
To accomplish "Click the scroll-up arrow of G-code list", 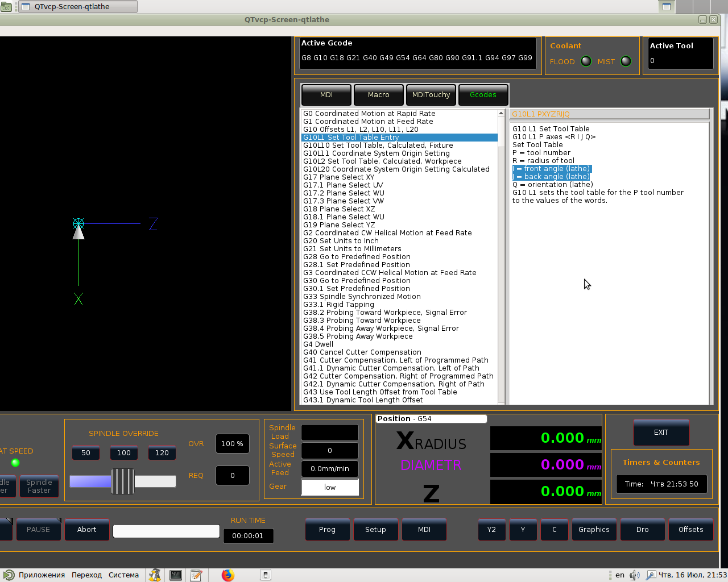I will (501, 113).
